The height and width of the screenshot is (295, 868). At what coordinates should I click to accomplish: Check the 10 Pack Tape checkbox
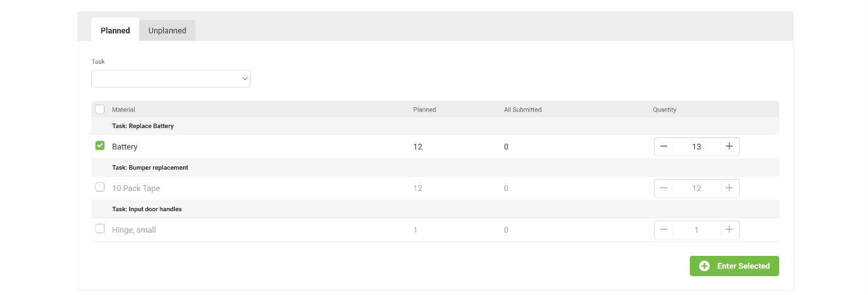[99, 188]
